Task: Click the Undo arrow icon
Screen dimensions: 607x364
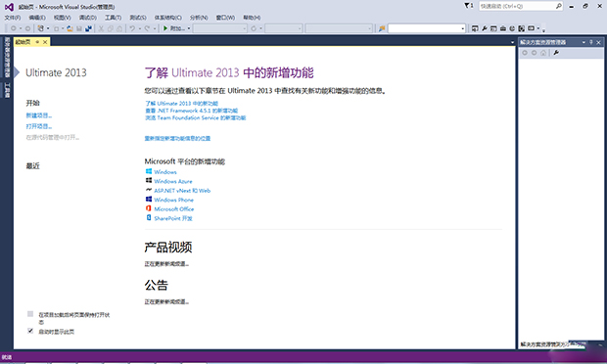Action: [132, 28]
